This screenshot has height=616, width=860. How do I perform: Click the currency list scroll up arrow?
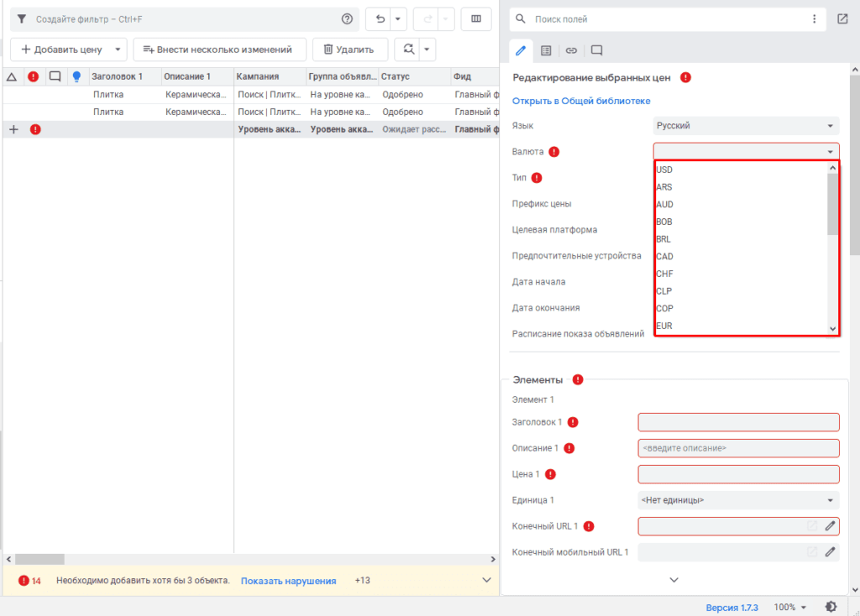click(x=832, y=168)
